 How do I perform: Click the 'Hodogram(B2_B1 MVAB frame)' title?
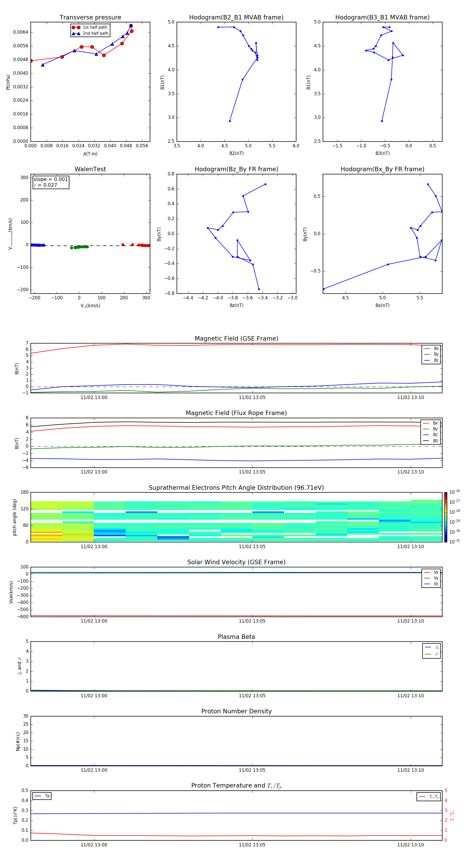[x=236, y=18]
